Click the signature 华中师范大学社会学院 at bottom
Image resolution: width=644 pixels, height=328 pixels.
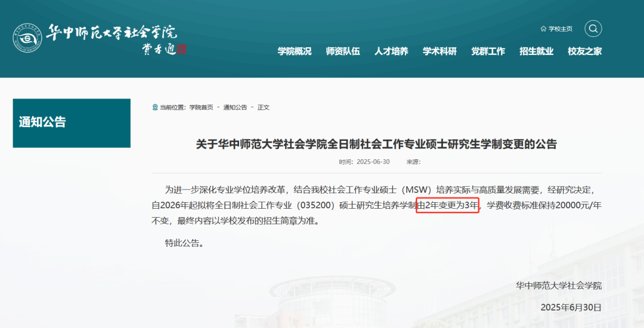pos(559,286)
